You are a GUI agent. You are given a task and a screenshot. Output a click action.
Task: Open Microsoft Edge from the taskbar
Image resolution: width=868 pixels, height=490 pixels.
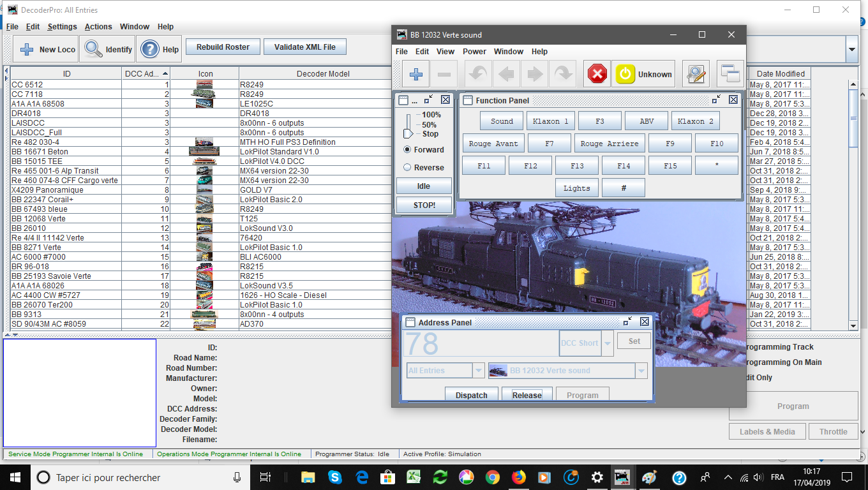[x=362, y=477]
